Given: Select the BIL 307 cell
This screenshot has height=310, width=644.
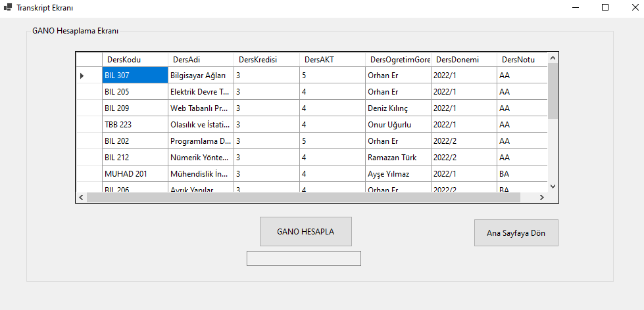Looking at the screenshot, I should [135, 75].
